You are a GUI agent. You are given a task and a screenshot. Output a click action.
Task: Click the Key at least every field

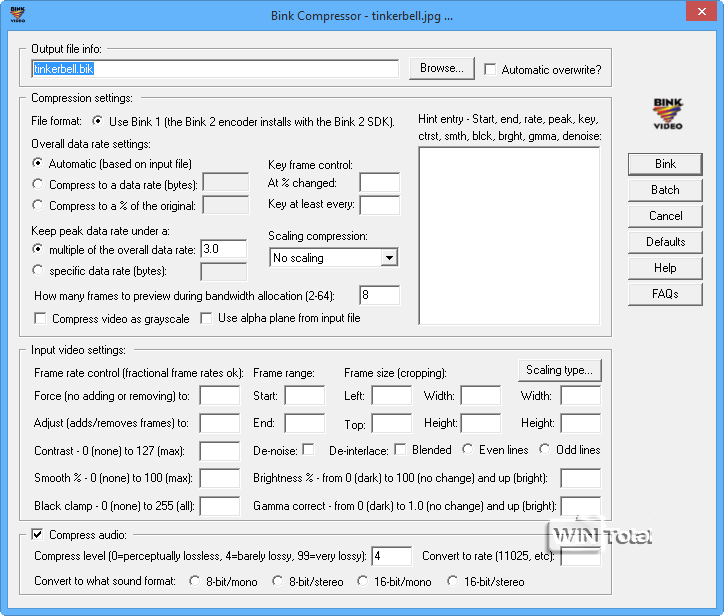380,205
